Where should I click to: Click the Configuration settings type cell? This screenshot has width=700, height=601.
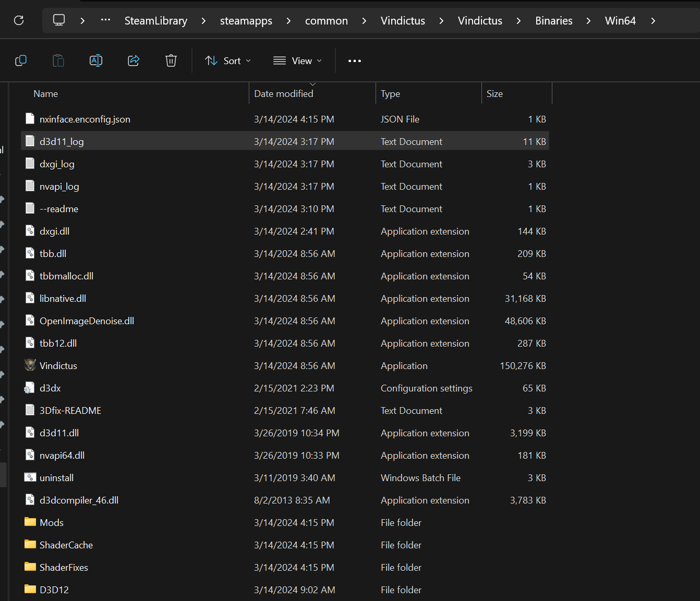point(426,388)
